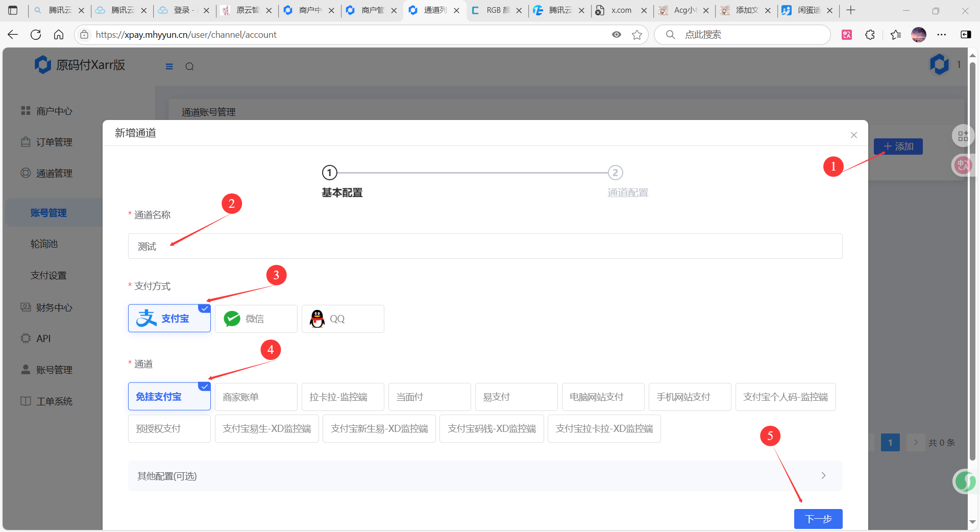This screenshot has height=532, width=980.
Task: Click the 添加 button
Action: 898,147
